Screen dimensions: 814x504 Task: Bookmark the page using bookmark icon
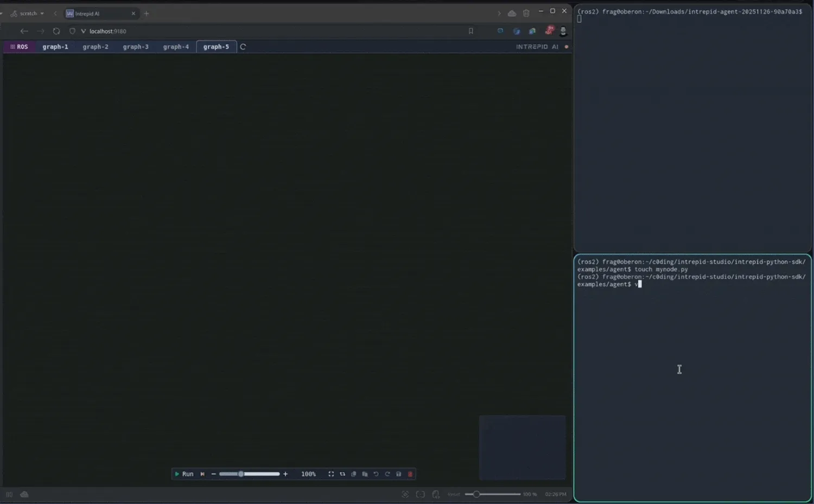click(471, 31)
